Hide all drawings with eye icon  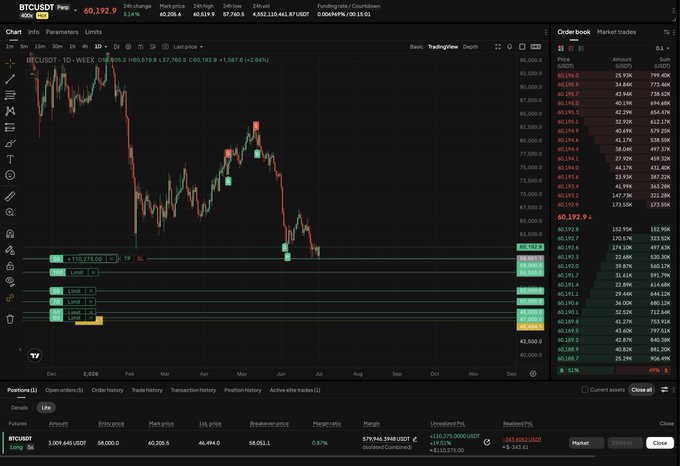[10, 282]
